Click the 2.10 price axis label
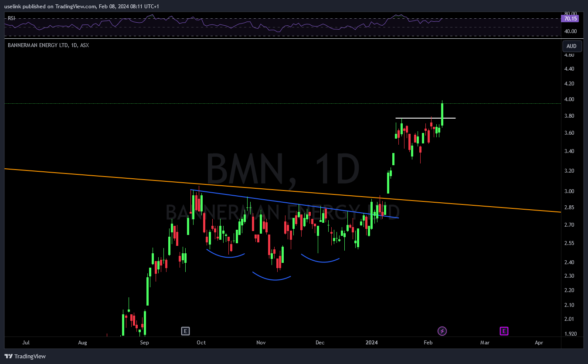This screenshot has width=588, height=364. (569, 305)
